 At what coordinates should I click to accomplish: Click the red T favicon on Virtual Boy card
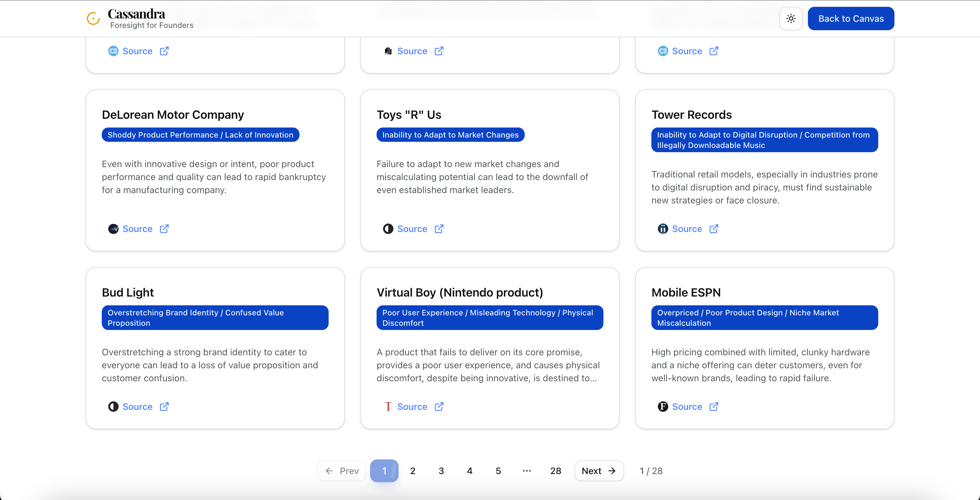388,407
